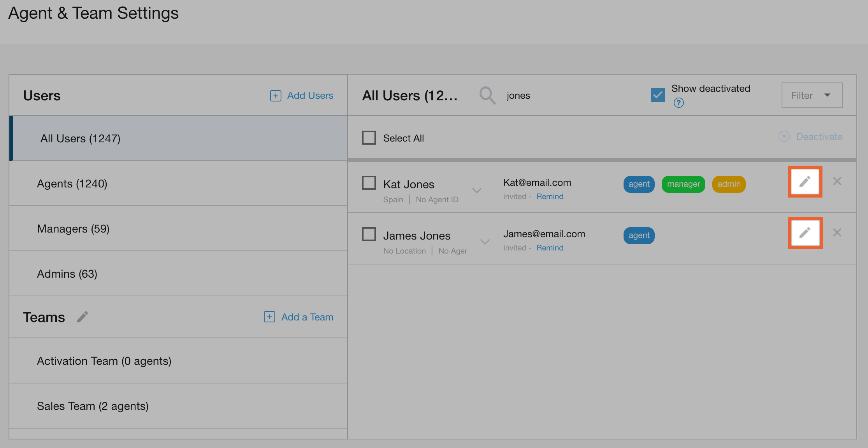Screen dimensions: 868x448
Task: Open the Admins (63) user list
Action: pyautogui.click(x=67, y=274)
